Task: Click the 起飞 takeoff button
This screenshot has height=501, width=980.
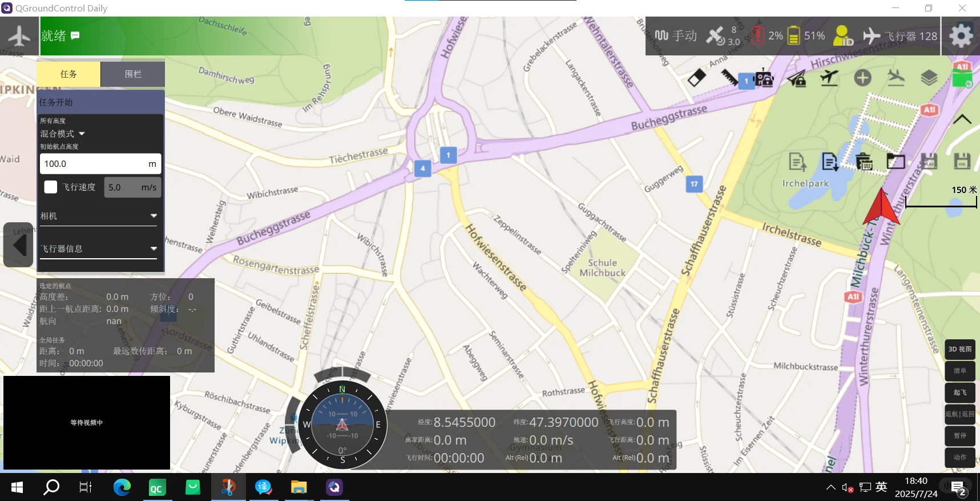Action: (x=960, y=392)
